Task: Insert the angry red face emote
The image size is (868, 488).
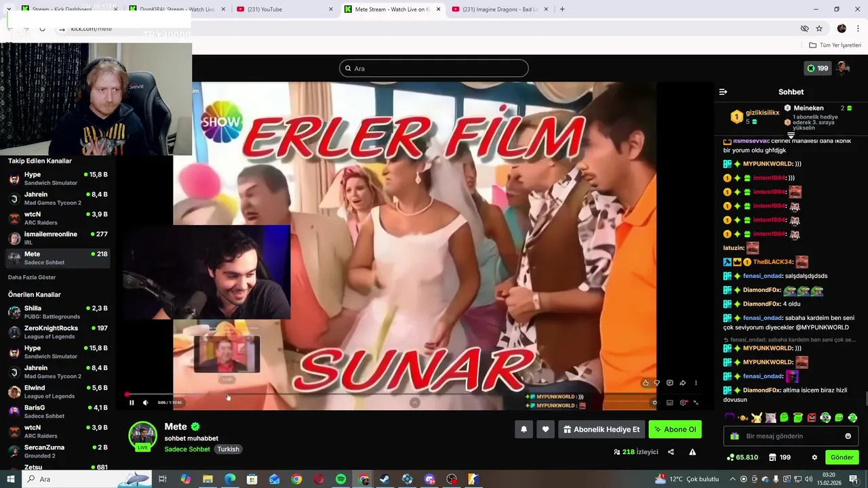Action: pyautogui.click(x=812, y=418)
